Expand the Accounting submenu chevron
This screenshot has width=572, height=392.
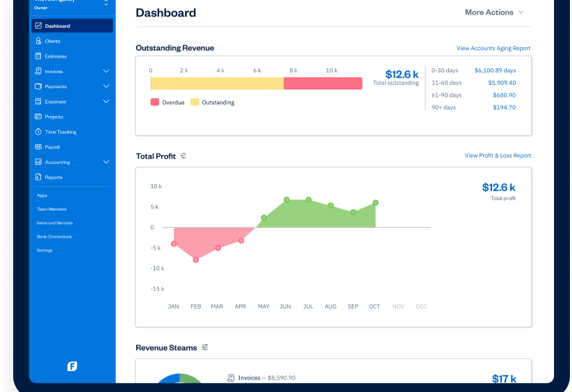tap(106, 162)
